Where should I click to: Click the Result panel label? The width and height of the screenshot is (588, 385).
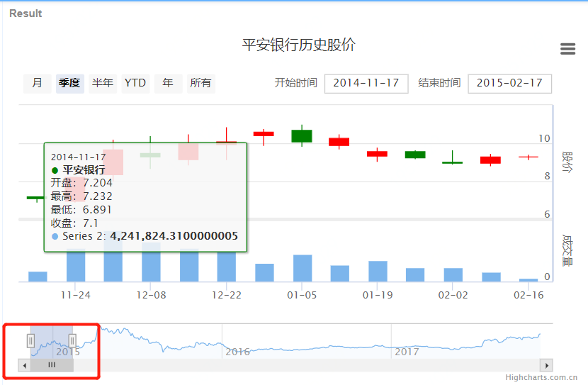click(x=26, y=13)
